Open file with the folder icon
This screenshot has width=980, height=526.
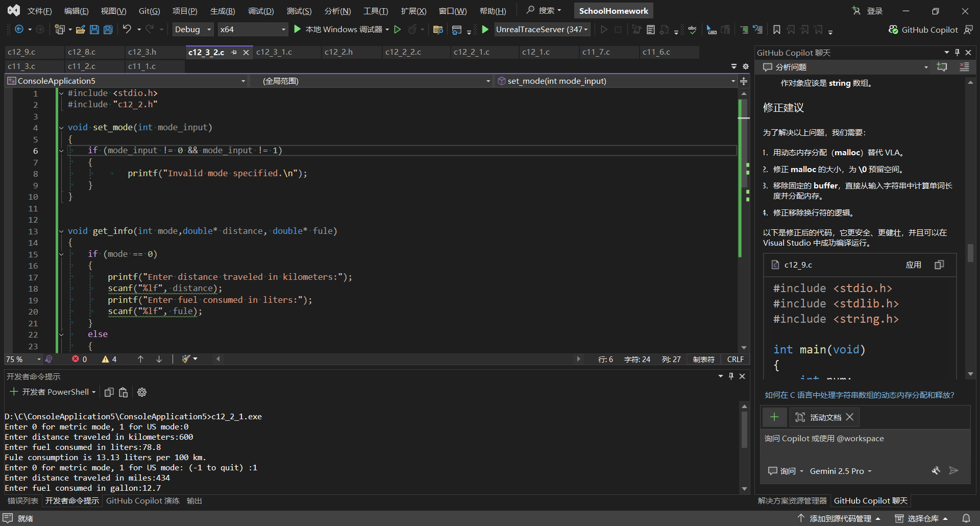coord(80,30)
